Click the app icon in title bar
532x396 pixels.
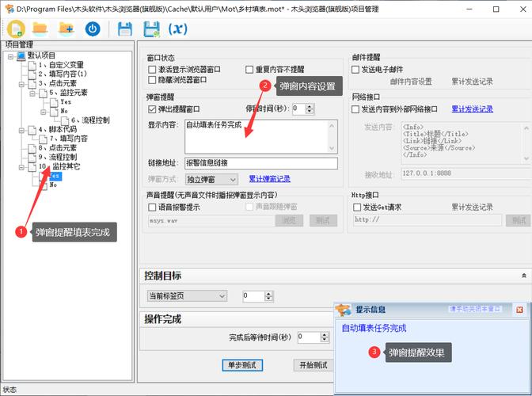point(9,9)
